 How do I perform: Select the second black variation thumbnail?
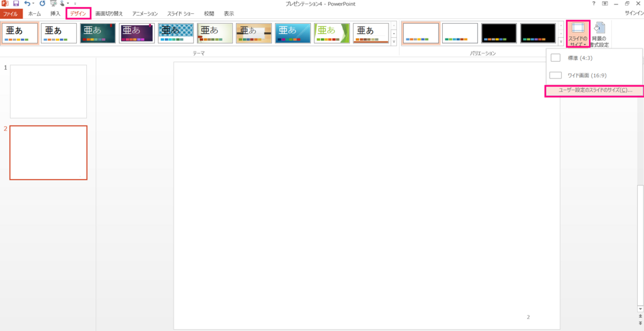click(x=538, y=33)
